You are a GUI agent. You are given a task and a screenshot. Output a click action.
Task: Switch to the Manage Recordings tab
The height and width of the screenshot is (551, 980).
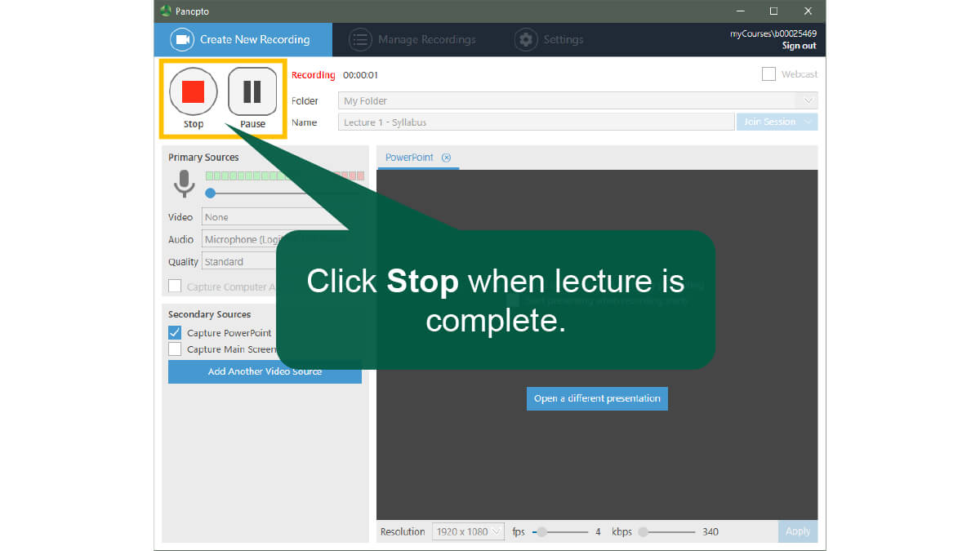click(425, 39)
